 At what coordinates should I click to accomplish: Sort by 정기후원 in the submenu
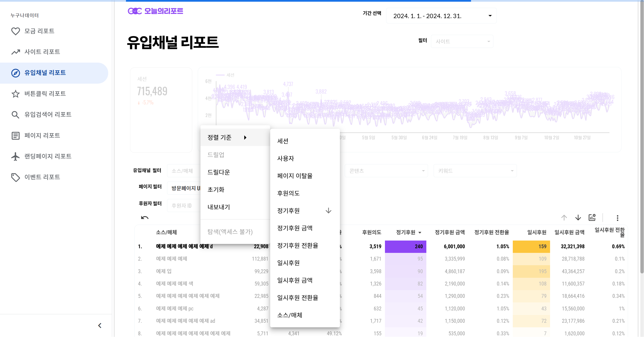pyautogui.click(x=305, y=211)
